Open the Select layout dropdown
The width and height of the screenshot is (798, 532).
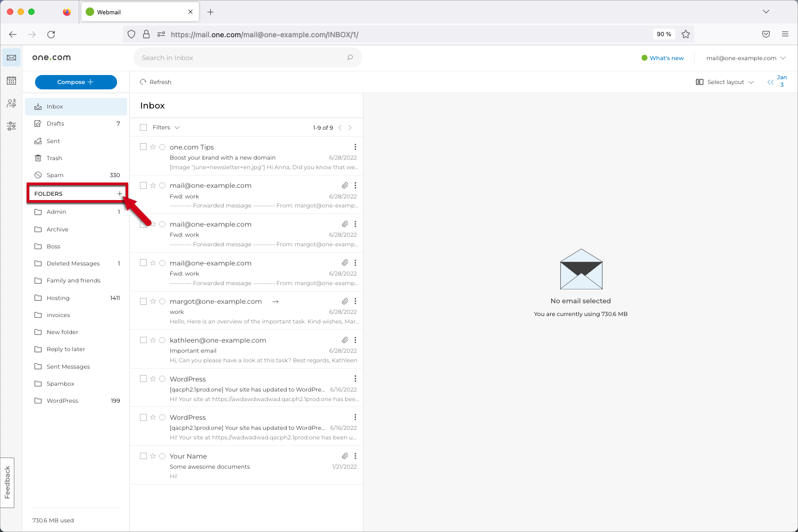(725, 82)
